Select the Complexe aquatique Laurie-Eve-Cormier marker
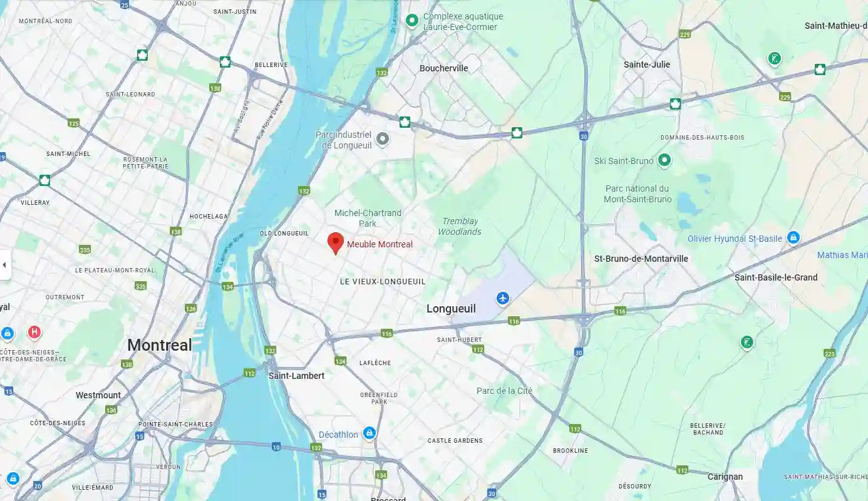 pos(412,21)
